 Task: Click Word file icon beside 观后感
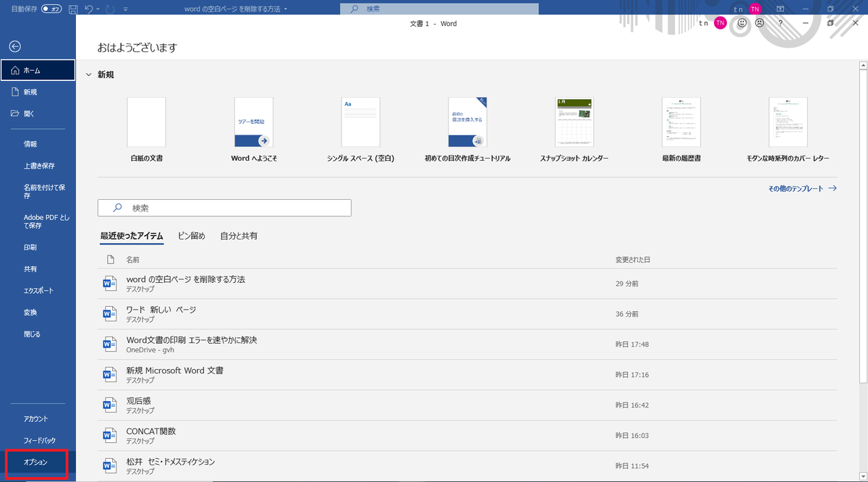(110, 405)
